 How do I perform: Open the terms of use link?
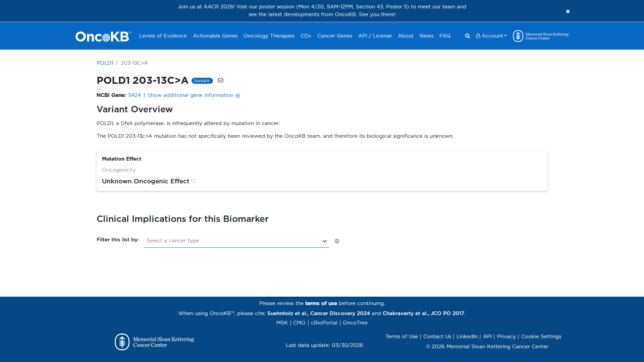(x=321, y=303)
